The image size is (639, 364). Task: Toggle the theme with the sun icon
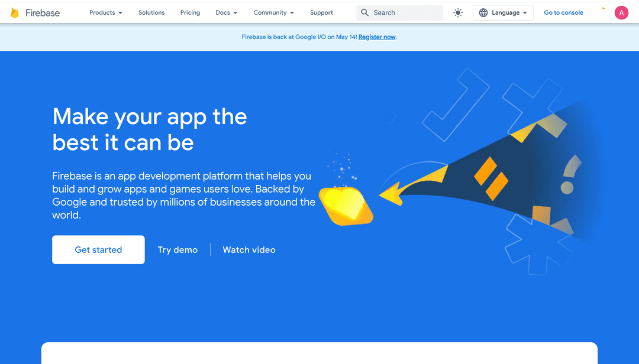click(x=458, y=12)
